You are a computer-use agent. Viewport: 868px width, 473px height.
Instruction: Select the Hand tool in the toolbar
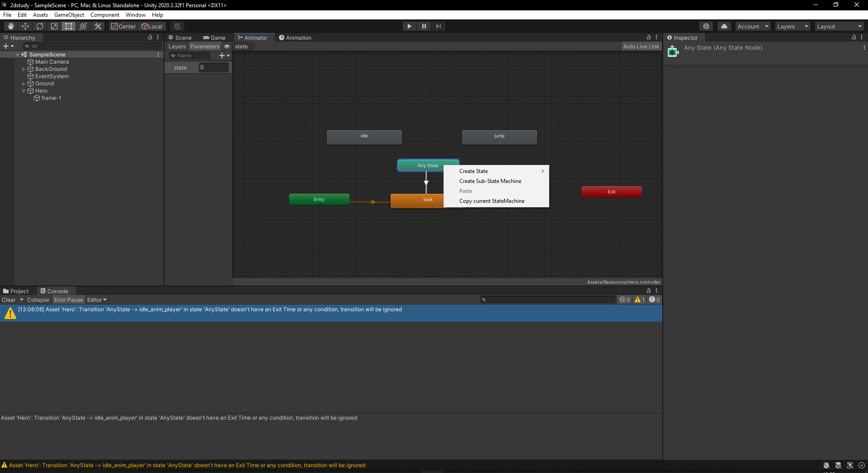pos(10,26)
